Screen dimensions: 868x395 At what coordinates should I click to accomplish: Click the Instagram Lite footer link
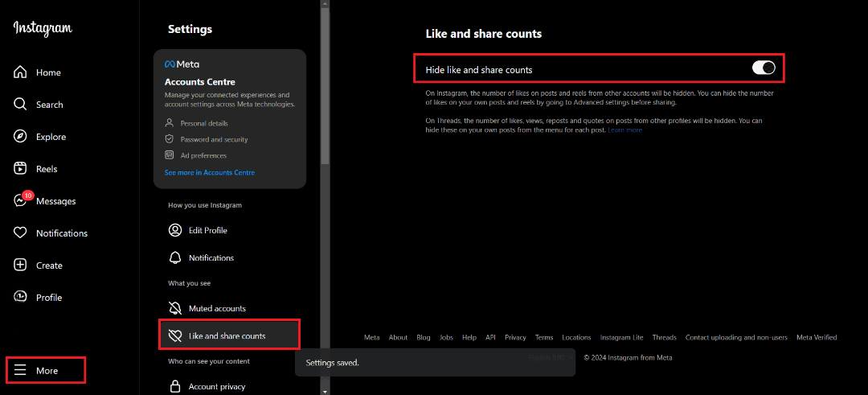621,337
